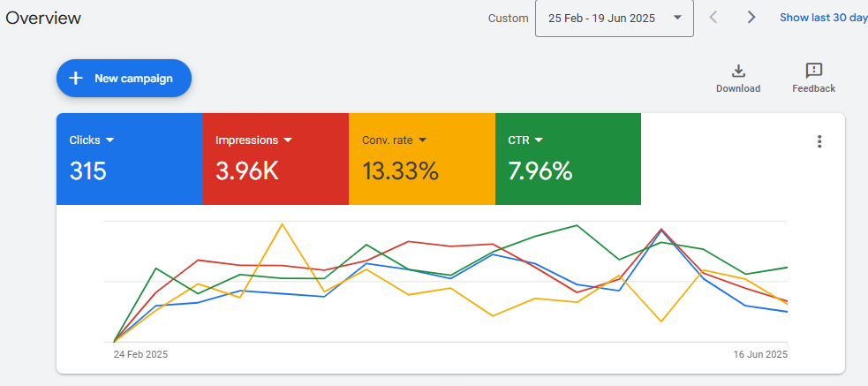The image size is (868, 386).
Task: Click the Download icon
Action: (x=738, y=72)
